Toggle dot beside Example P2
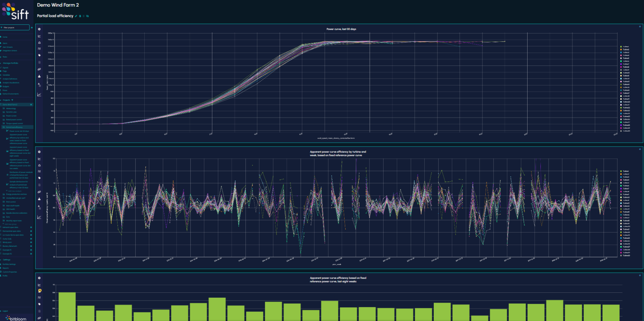This screenshot has height=321, width=644. [31, 254]
